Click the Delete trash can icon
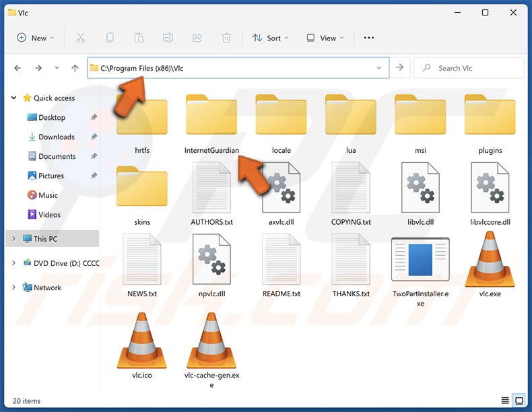This screenshot has width=532, height=412. [x=226, y=38]
